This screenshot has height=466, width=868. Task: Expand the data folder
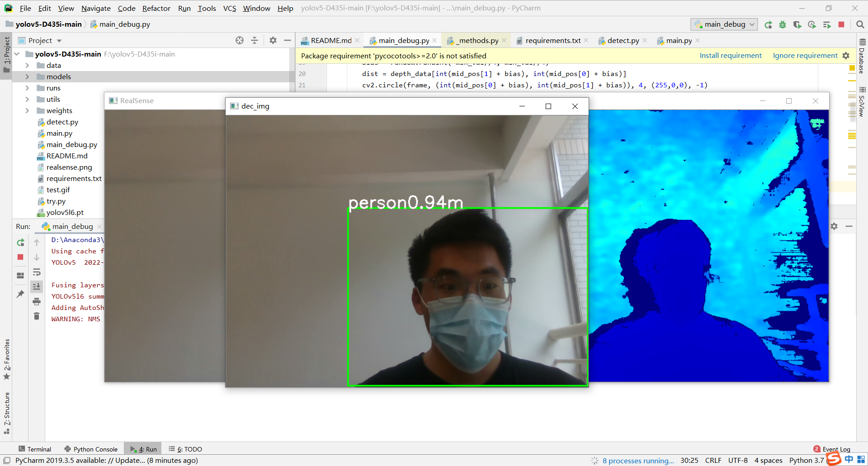pos(27,65)
